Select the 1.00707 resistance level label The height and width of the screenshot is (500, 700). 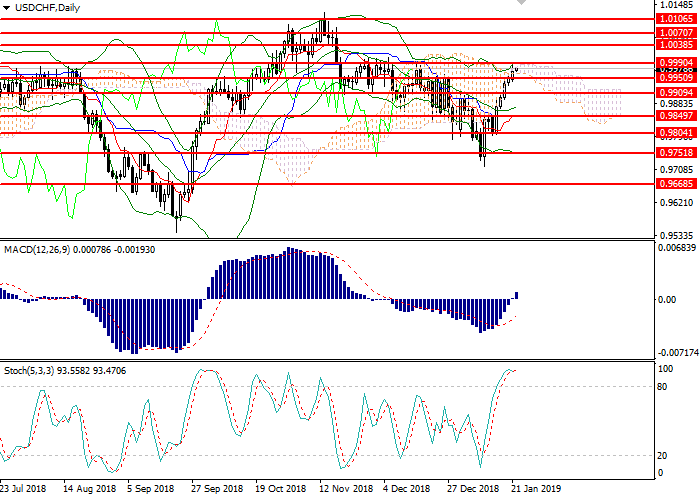pyautogui.click(x=675, y=33)
